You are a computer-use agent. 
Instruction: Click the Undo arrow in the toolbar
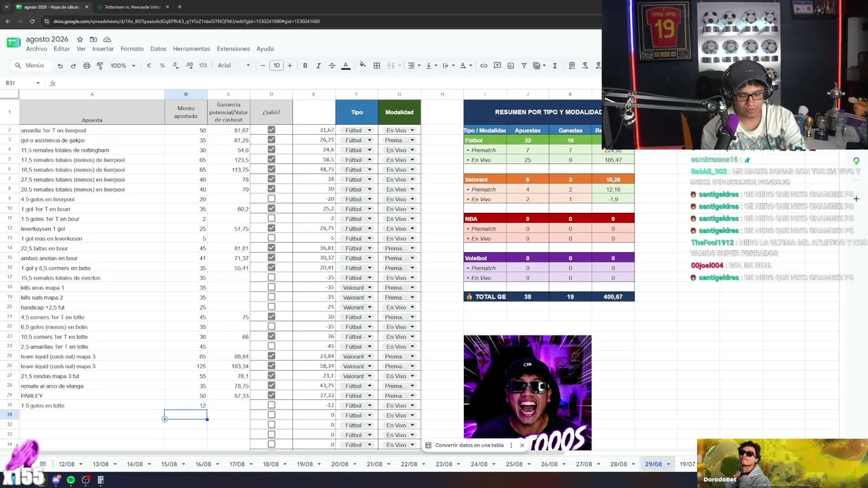[60, 66]
